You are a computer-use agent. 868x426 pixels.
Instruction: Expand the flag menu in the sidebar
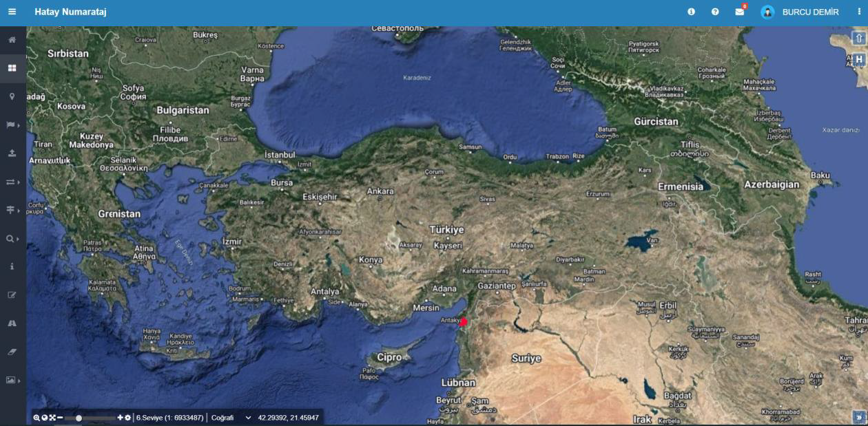(x=12, y=125)
